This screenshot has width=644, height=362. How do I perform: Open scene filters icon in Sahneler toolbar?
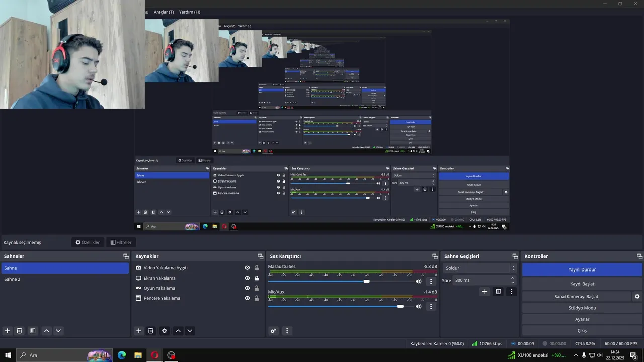[x=33, y=331]
